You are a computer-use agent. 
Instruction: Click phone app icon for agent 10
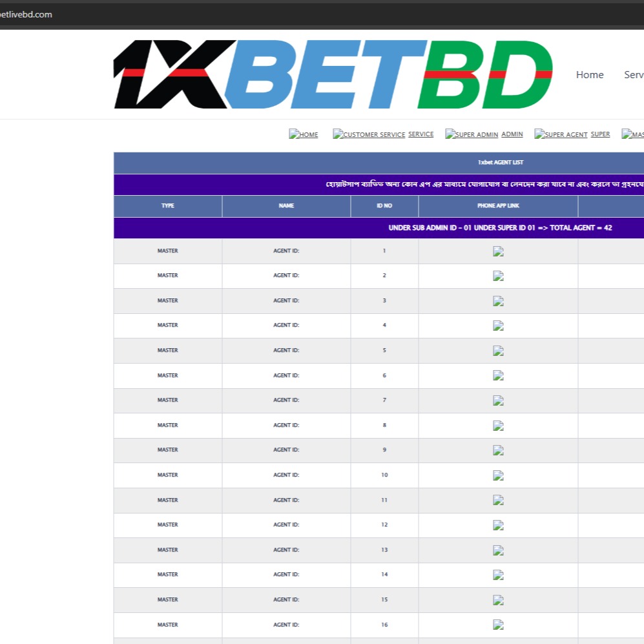(x=498, y=475)
